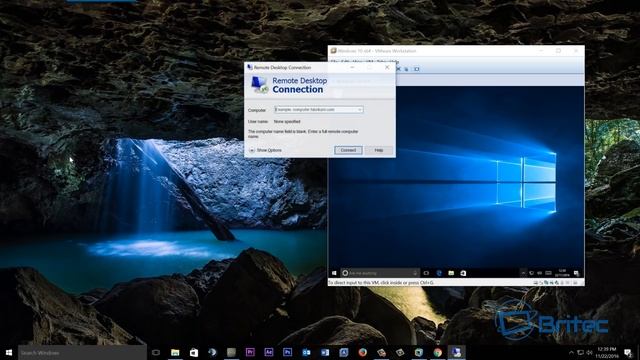Open Word from the taskbar
The width and height of the screenshot is (640, 360).
click(x=325, y=352)
